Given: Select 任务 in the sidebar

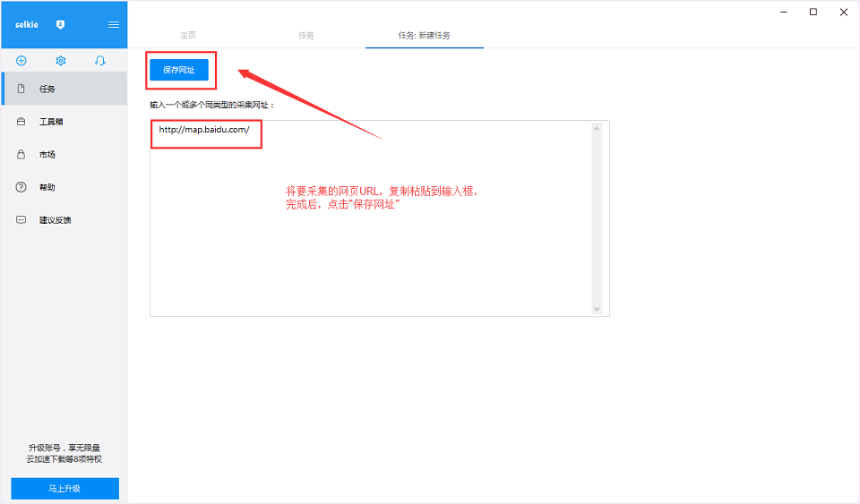Looking at the screenshot, I should pyautogui.click(x=64, y=89).
